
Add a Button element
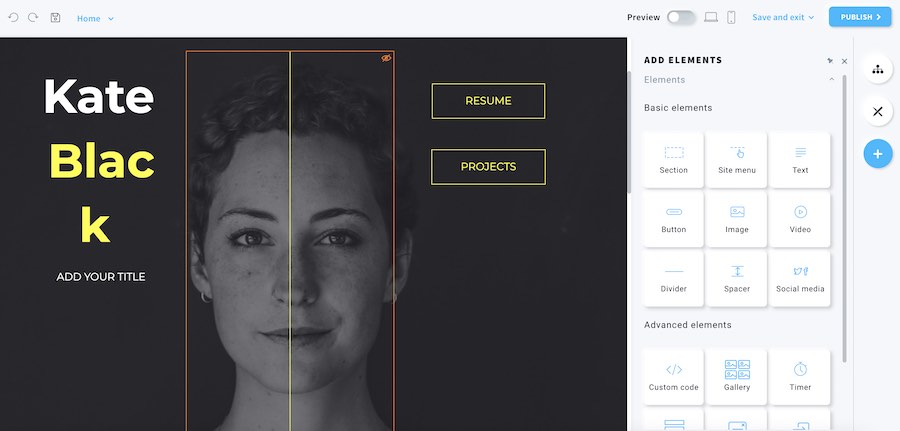coord(673,219)
